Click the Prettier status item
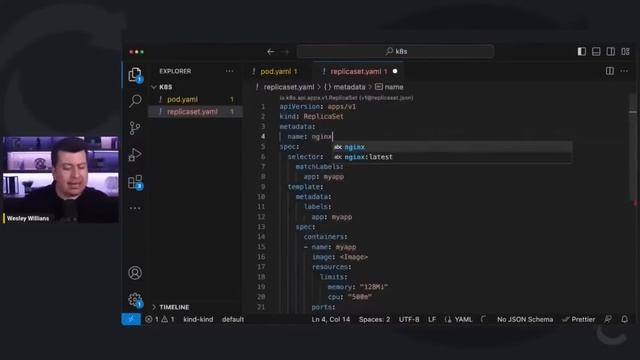The width and height of the screenshot is (640, 360). (579, 319)
